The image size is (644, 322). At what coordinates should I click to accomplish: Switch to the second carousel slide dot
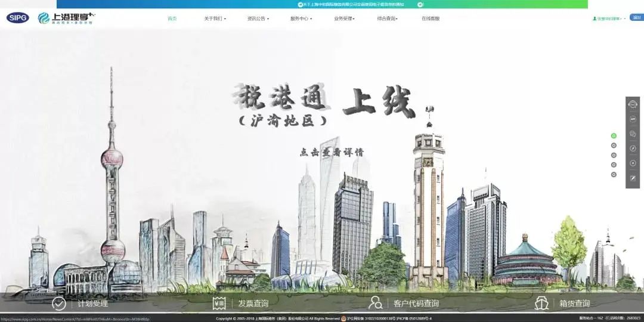(x=614, y=145)
